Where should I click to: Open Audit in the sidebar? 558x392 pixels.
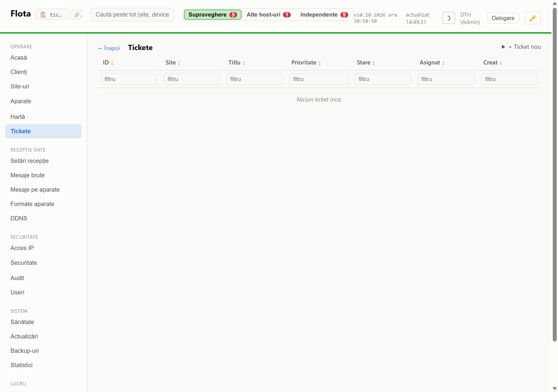[43, 278]
